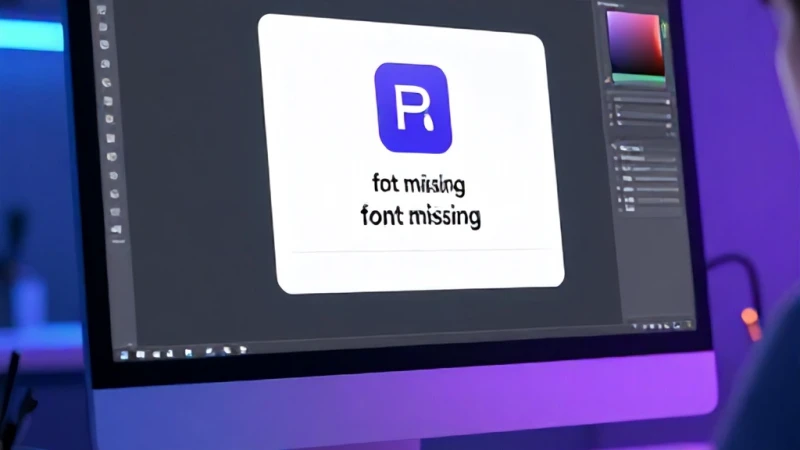Click the blue P app icon in dialog

click(x=413, y=108)
